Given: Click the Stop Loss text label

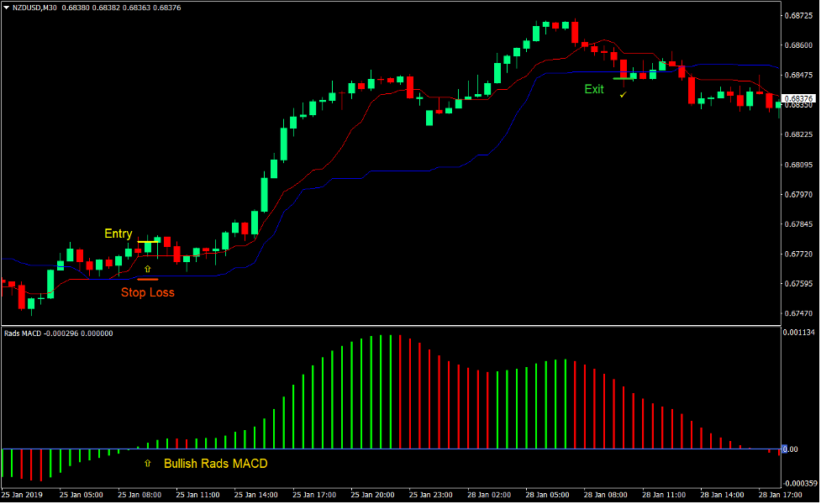Looking at the screenshot, I should 148,292.
